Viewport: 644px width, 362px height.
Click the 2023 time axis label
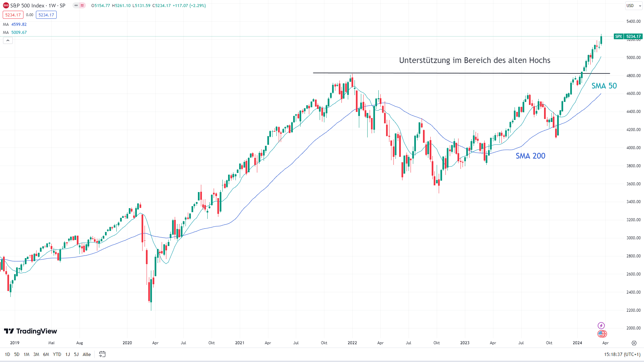465,343
